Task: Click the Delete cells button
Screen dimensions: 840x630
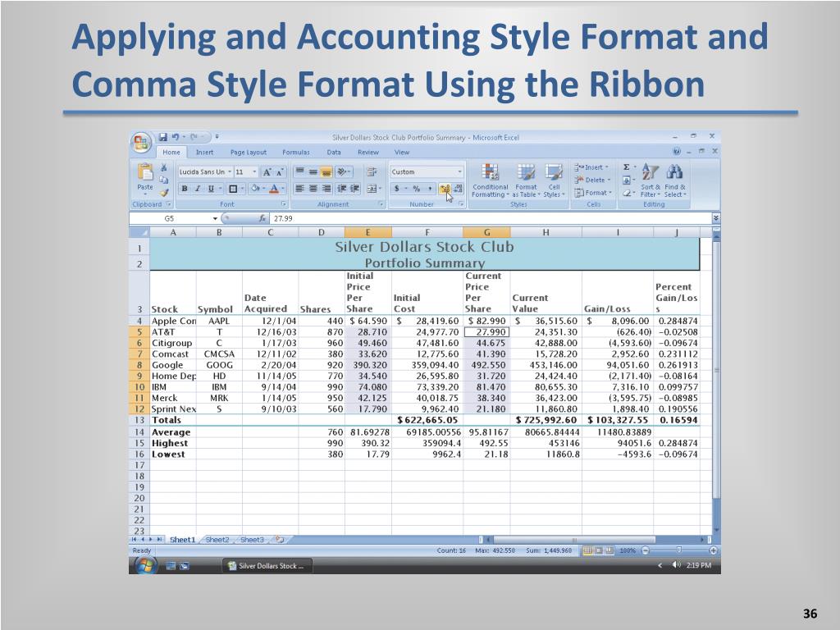Action: tap(592, 180)
